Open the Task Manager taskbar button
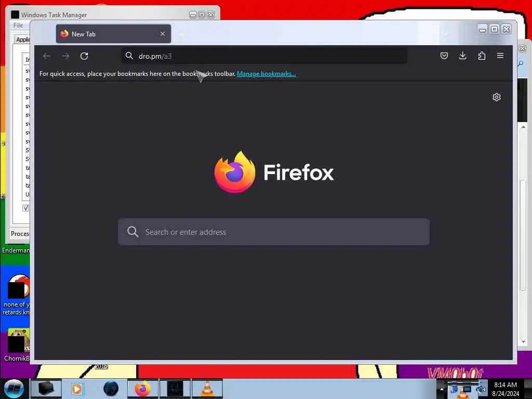 tap(175, 389)
